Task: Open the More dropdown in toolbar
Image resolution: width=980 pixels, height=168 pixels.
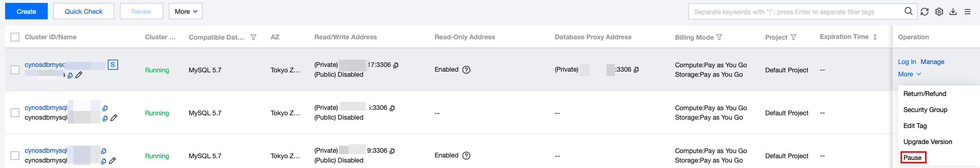Action: [x=185, y=11]
